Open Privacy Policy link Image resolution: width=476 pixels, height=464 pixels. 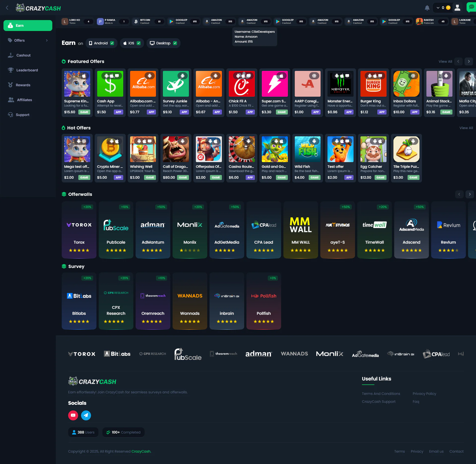[424, 394]
